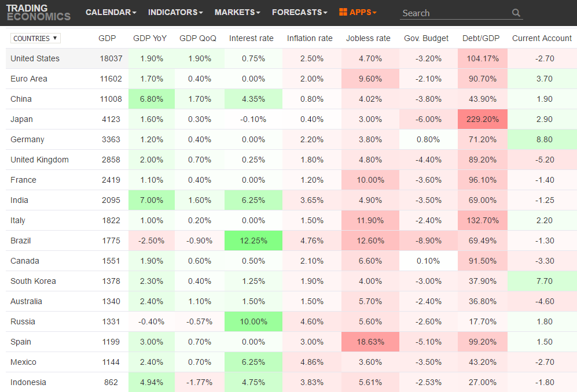Screen dimensions: 577x392
Task: Click the GDP YoY column header
Action: pyautogui.click(x=150, y=38)
